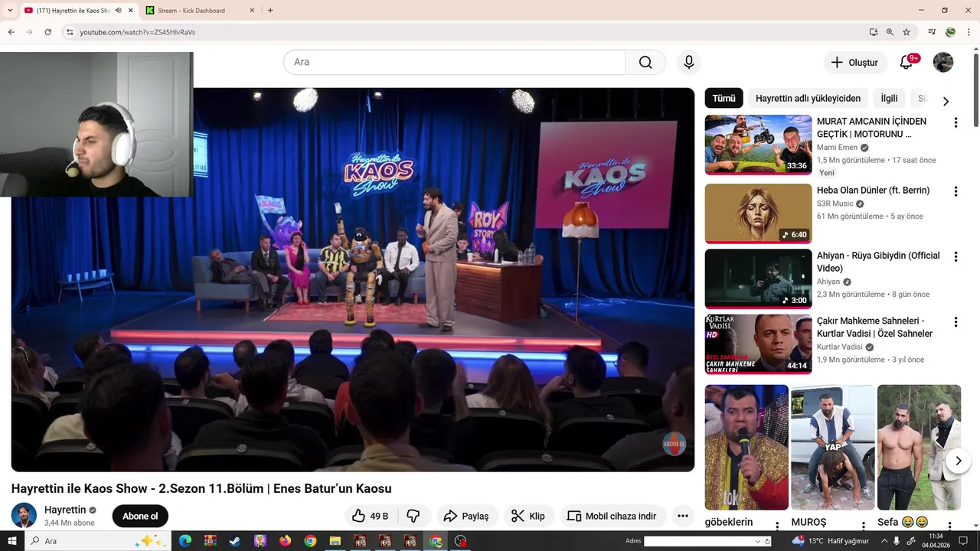Open Chrome profile avatar in toolbar
The image size is (980, 551).
click(950, 32)
